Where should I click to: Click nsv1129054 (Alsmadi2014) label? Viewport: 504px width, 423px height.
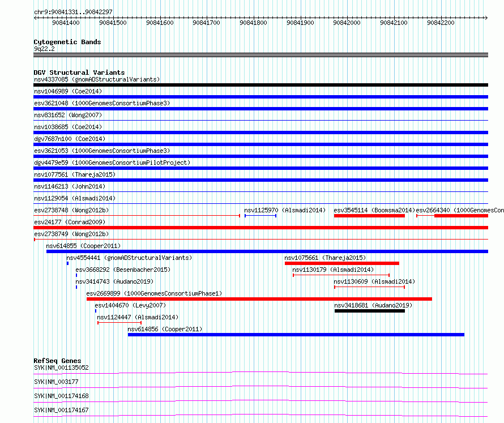click(x=75, y=198)
